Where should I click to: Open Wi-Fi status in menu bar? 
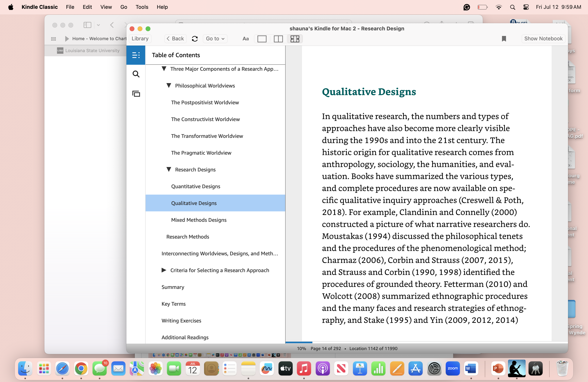(x=499, y=7)
